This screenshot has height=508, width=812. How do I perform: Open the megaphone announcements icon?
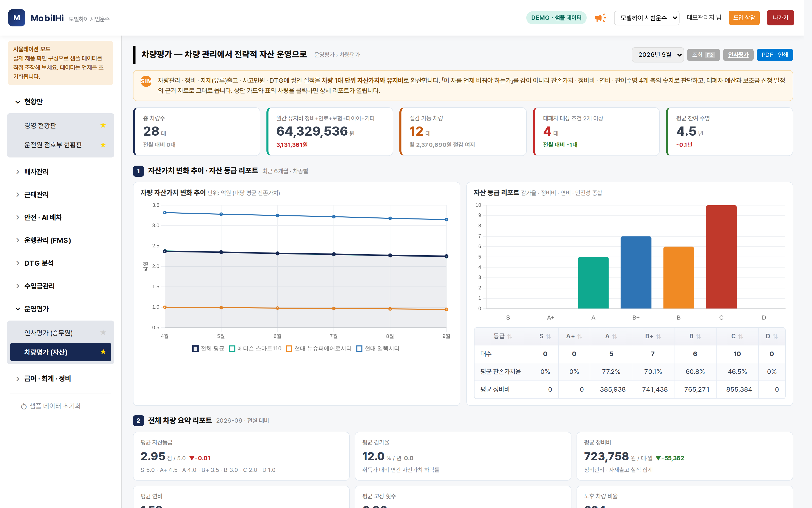click(x=600, y=18)
